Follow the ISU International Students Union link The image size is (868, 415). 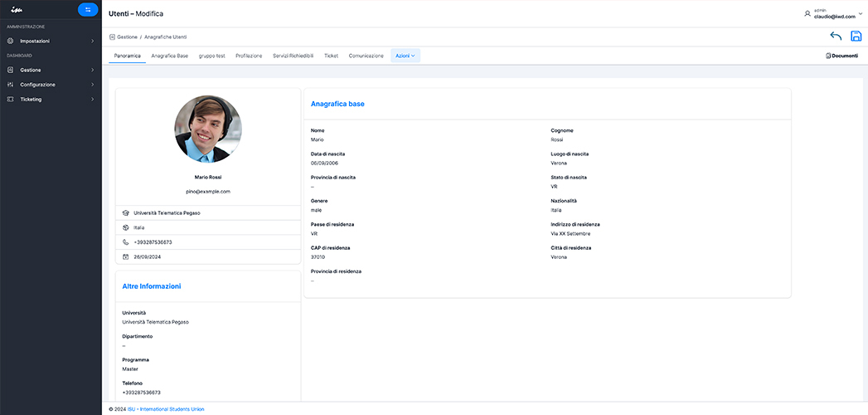point(172,409)
